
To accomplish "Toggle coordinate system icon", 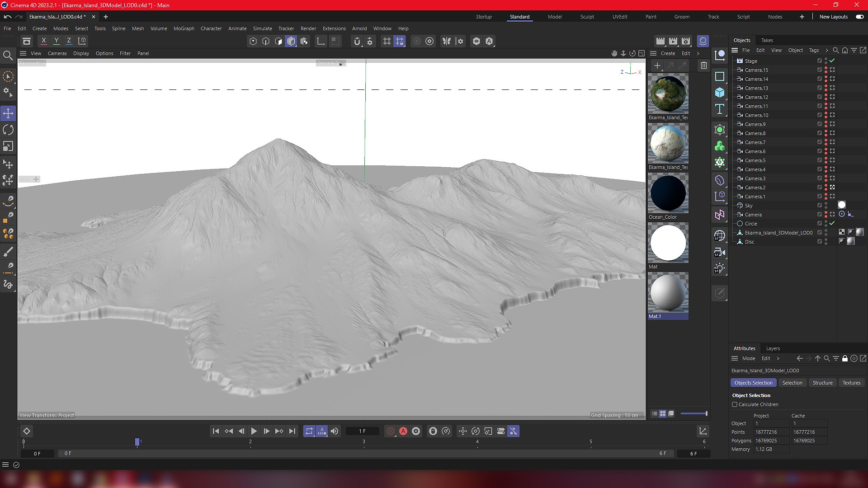I will click(82, 41).
